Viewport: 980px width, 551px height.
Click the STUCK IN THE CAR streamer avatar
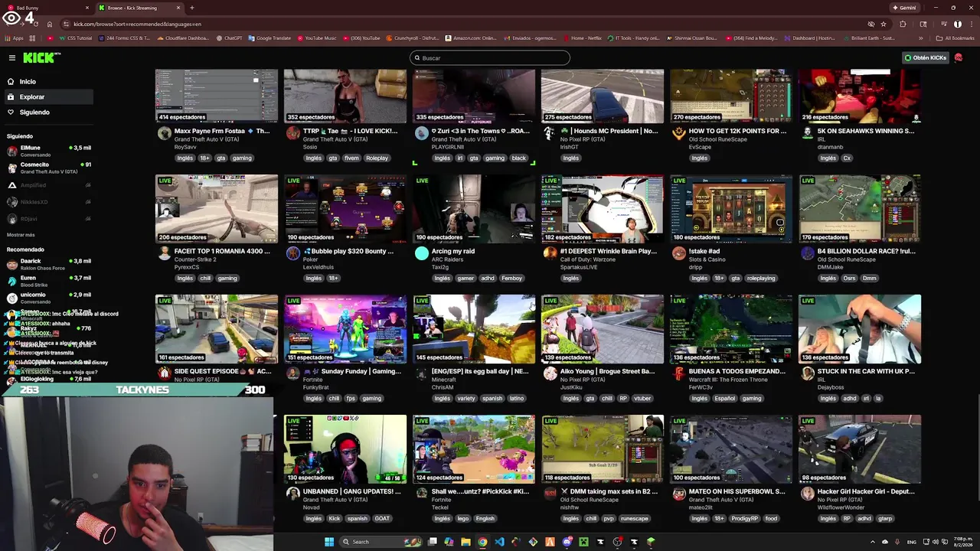pyautogui.click(x=808, y=374)
